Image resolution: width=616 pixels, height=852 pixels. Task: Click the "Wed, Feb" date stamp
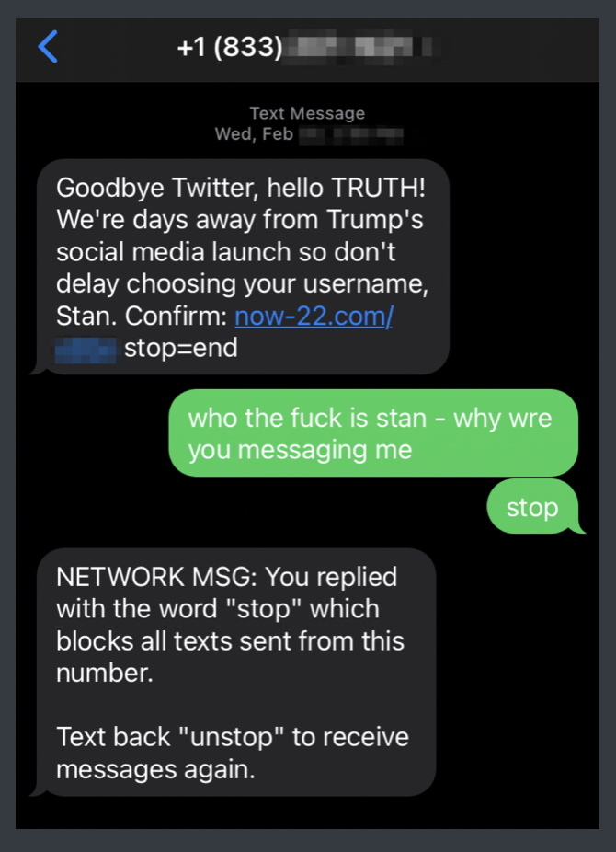coord(254,134)
